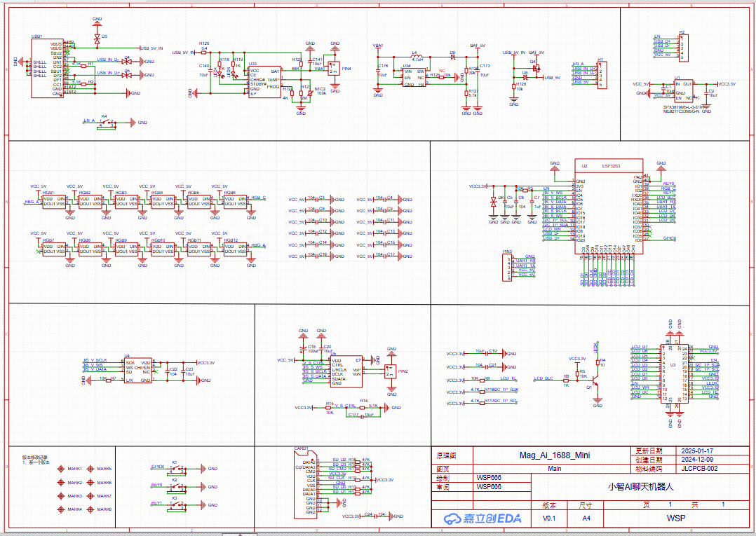Select push-button switch K4
Screen dimensions: 756x536
click(107, 123)
